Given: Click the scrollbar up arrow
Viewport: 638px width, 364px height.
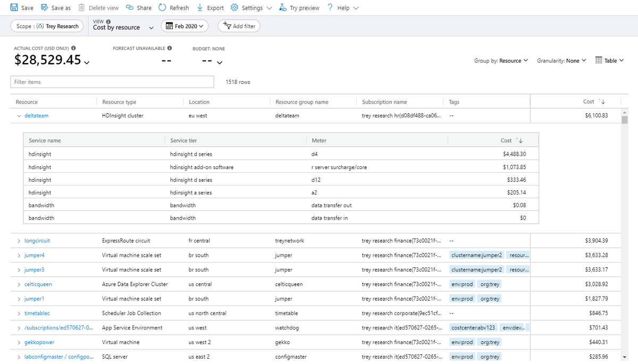Looking at the screenshot, I should 625,112.
